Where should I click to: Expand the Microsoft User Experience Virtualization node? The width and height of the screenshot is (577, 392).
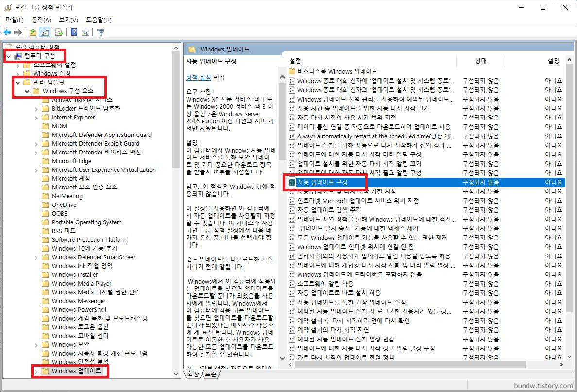pos(36,170)
